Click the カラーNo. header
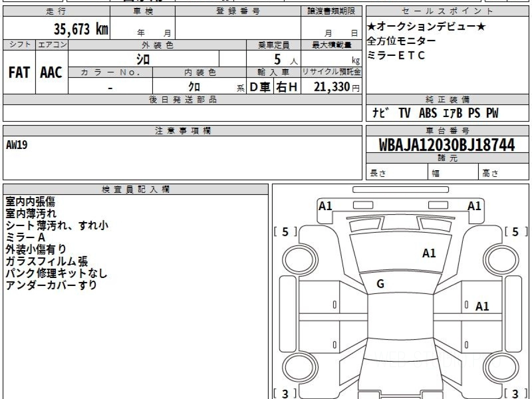 [x=110, y=72]
